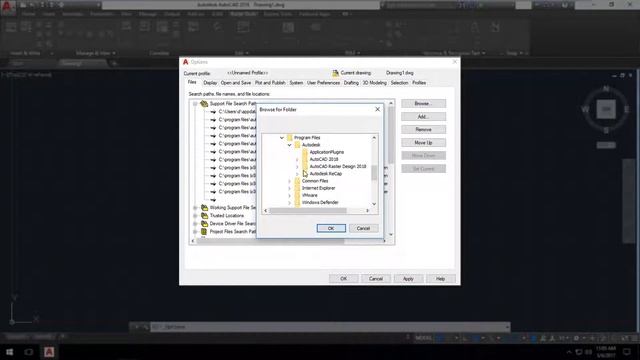
Task: Switch to the Selection tab
Action: pos(399,83)
